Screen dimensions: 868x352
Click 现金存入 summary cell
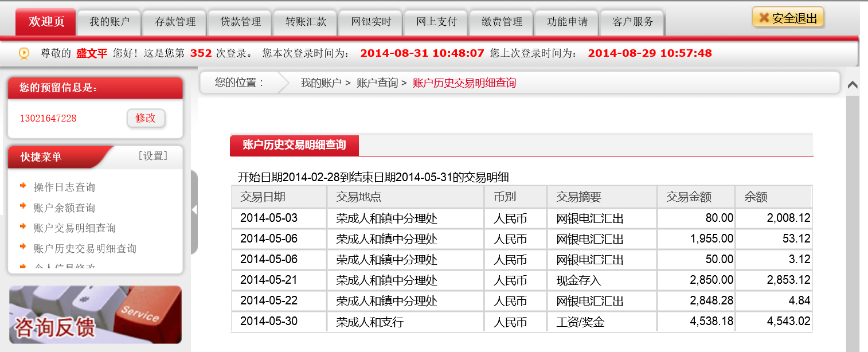pyautogui.click(x=603, y=280)
